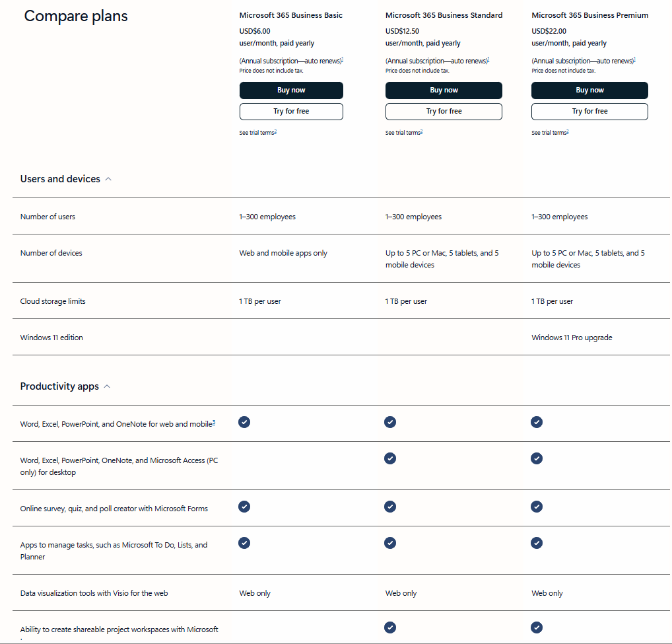
Task: Click Business Basic checkmark for To Do, Lists, Planner
Action: (244, 543)
